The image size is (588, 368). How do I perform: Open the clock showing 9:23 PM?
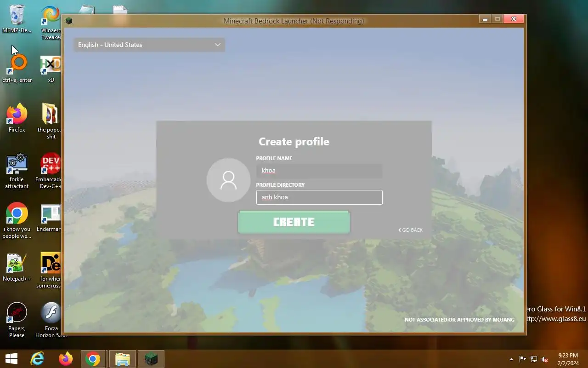click(568, 359)
